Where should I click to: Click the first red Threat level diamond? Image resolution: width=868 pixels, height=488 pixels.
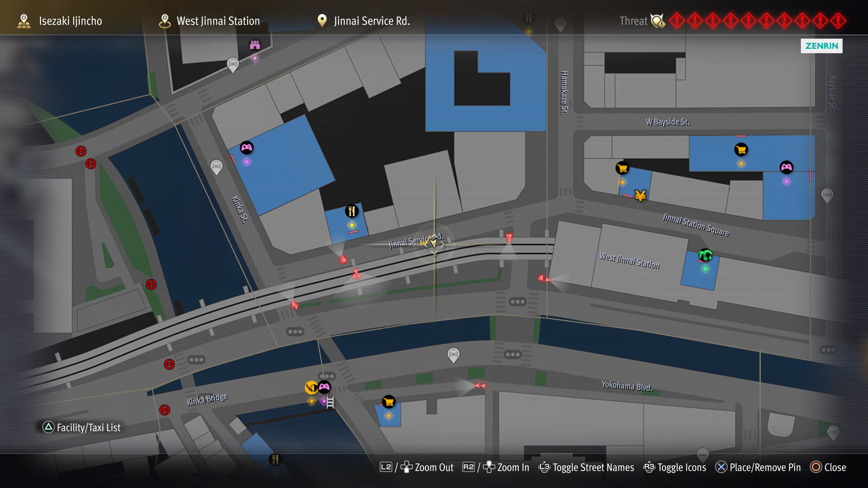pos(677,21)
